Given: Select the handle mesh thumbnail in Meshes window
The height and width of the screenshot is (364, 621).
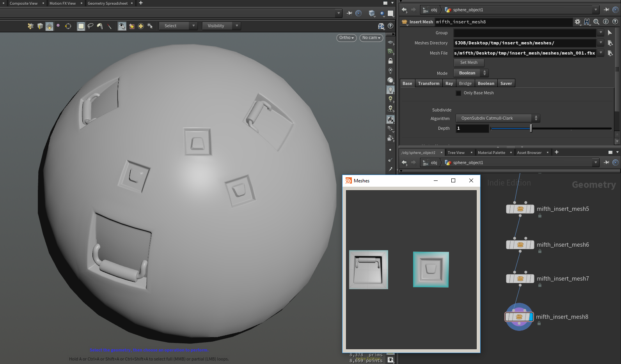Looking at the screenshot, I should [369, 270].
